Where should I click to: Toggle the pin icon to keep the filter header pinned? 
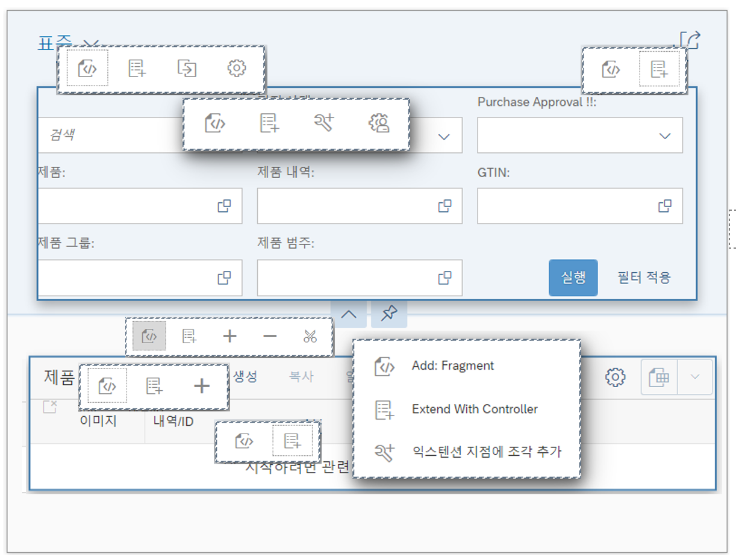click(388, 313)
